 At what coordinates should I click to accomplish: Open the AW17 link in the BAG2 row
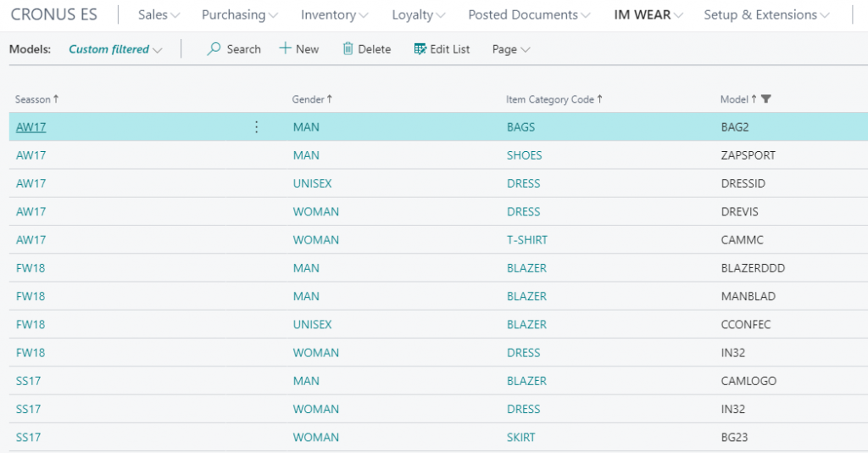(31, 126)
